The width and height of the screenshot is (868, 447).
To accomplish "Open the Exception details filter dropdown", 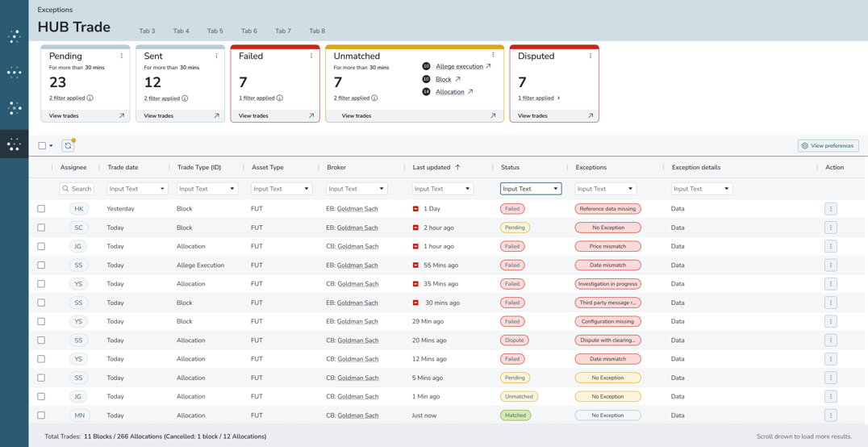I will (x=701, y=189).
